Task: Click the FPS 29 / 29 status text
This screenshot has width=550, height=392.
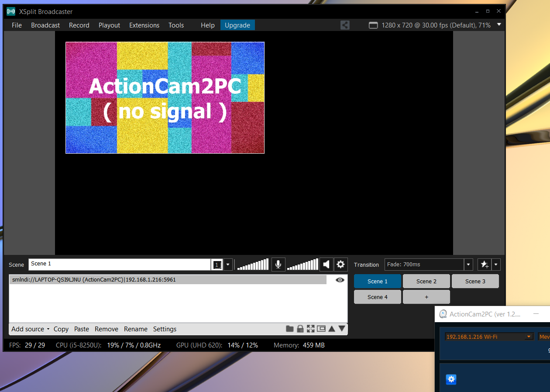Action: pos(27,345)
